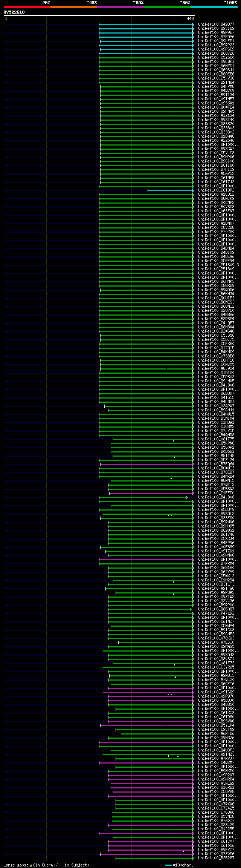
Task: Select the UniRef100_A9SDL2 label
Action: click(x=216, y=514)
